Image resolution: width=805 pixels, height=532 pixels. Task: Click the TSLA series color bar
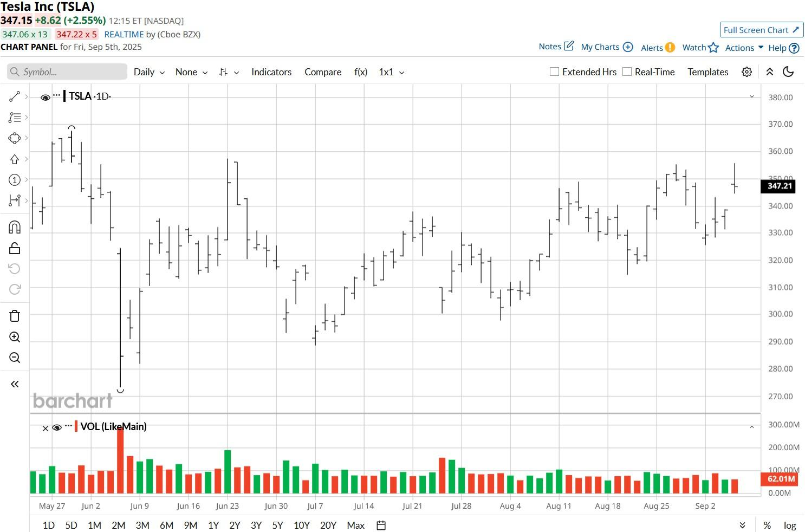[x=64, y=96]
